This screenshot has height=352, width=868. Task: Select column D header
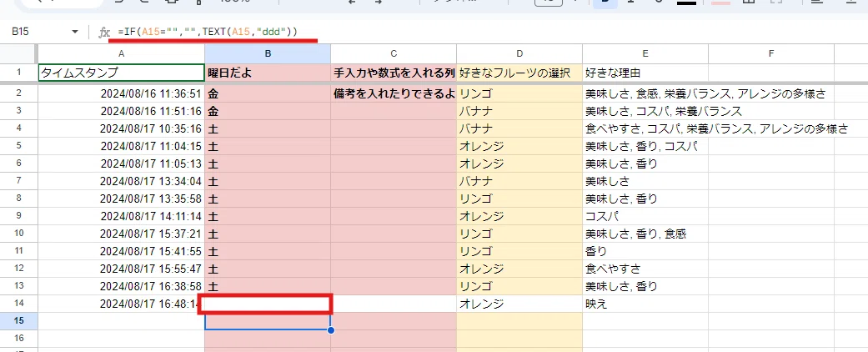pyautogui.click(x=519, y=53)
